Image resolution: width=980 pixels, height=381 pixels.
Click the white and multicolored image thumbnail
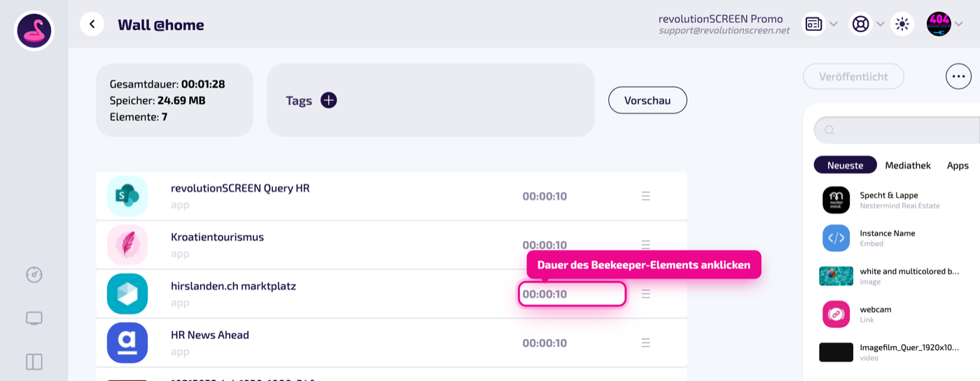pyautogui.click(x=836, y=276)
